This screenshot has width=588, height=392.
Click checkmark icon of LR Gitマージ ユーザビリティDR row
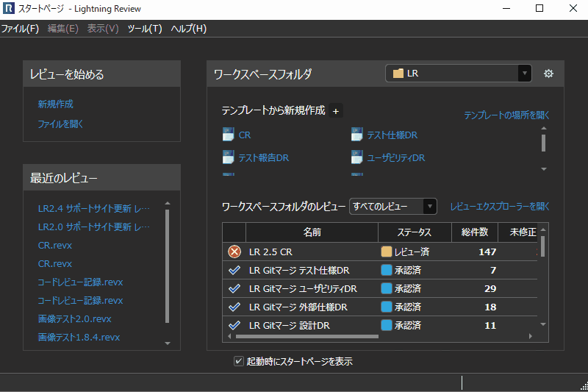point(234,288)
